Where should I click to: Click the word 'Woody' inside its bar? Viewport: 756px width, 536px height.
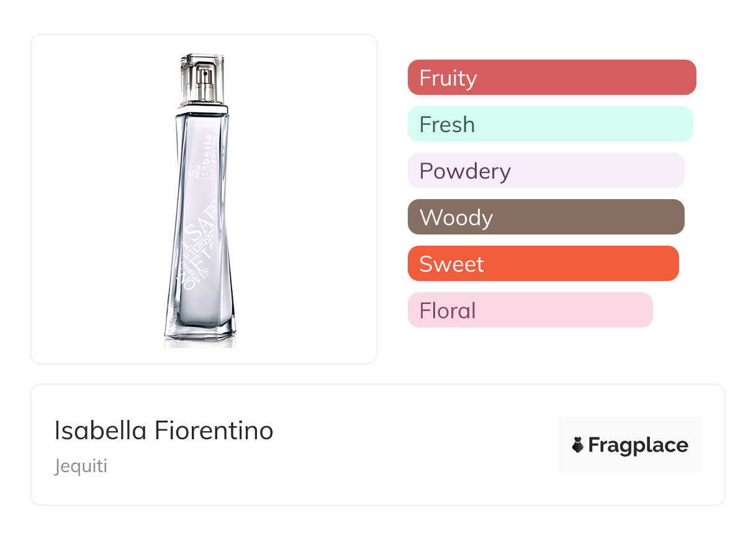(456, 218)
